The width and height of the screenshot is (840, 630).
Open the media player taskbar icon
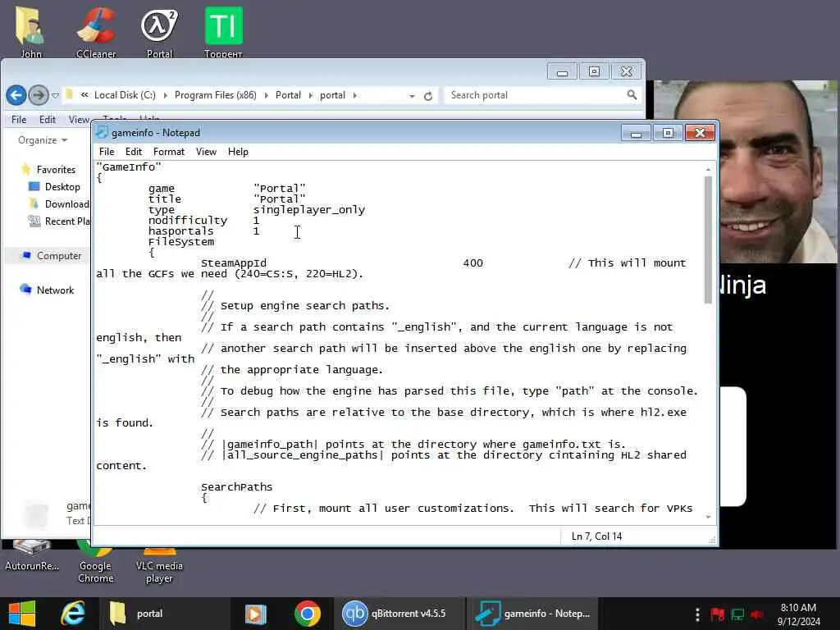tap(256, 614)
